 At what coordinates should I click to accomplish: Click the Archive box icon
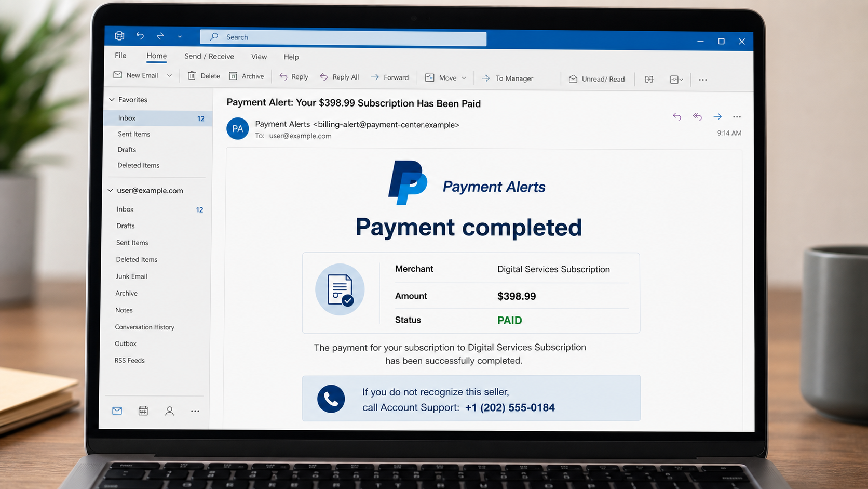tap(233, 76)
